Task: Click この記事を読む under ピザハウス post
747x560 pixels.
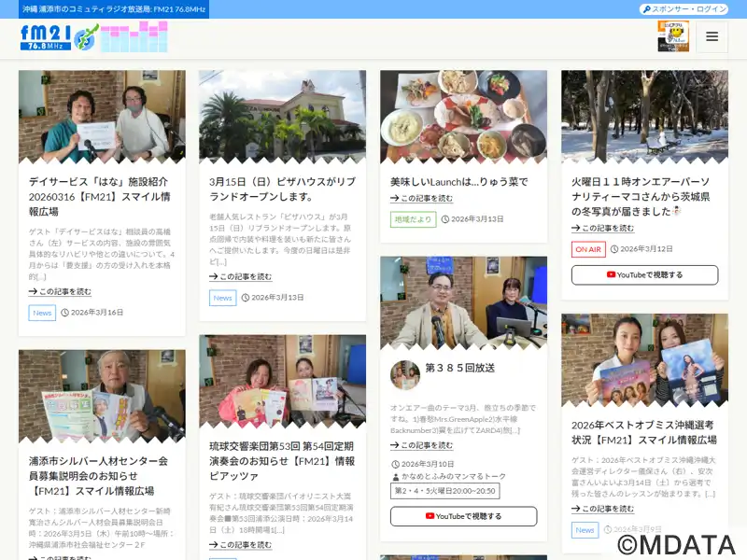Action: coord(241,276)
